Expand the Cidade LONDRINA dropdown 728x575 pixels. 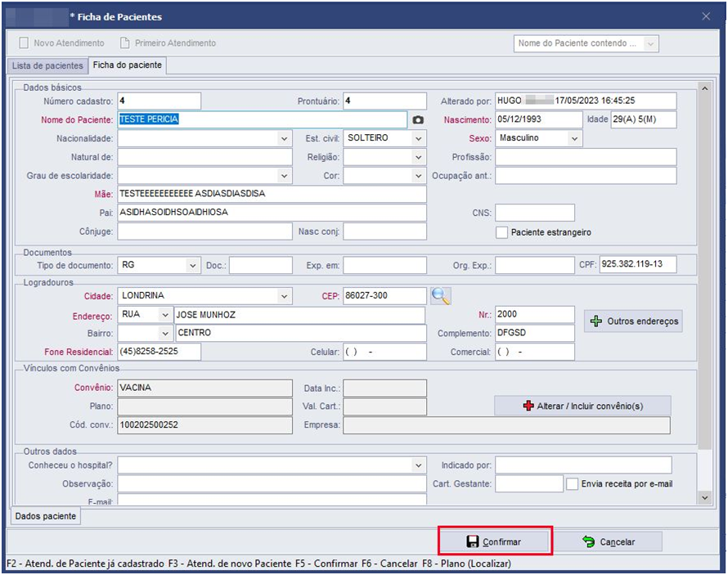point(284,296)
